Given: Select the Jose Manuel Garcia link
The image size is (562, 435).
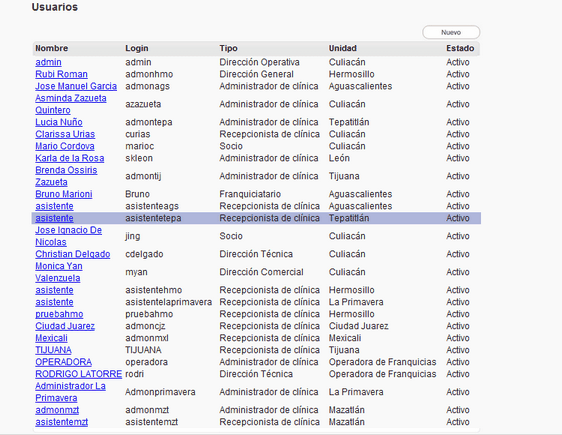Looking at the screenshot, I should tap(76, 86).
